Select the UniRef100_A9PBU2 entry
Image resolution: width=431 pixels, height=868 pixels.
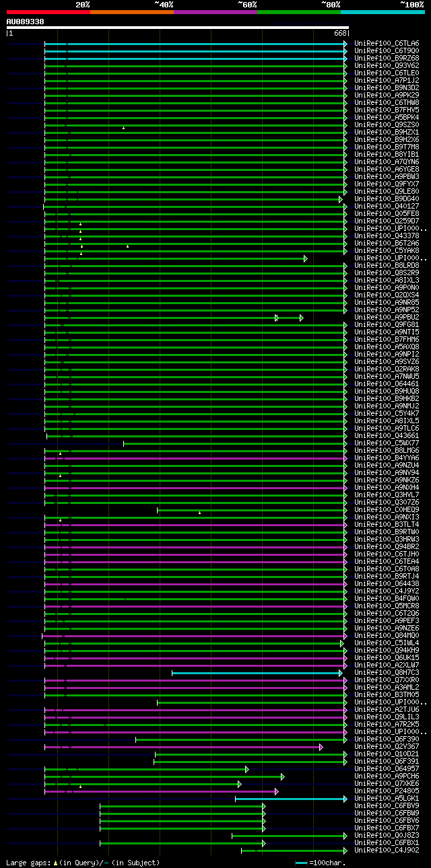[387, 317]
